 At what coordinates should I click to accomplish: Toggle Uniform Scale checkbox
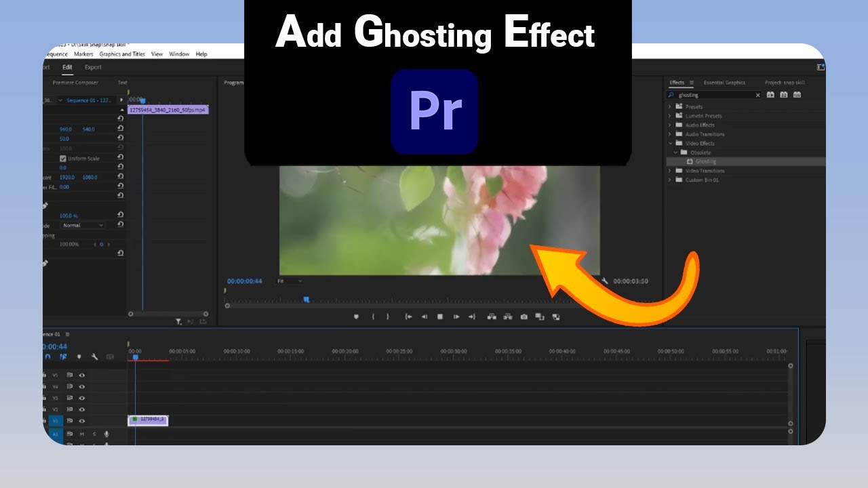[63, 159]
